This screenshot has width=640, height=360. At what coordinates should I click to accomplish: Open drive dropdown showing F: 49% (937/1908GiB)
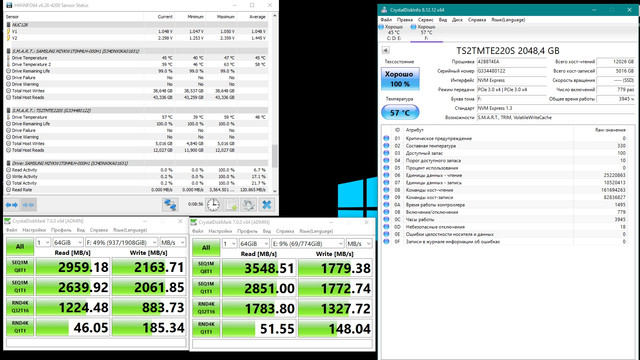[x=121, y=242]
